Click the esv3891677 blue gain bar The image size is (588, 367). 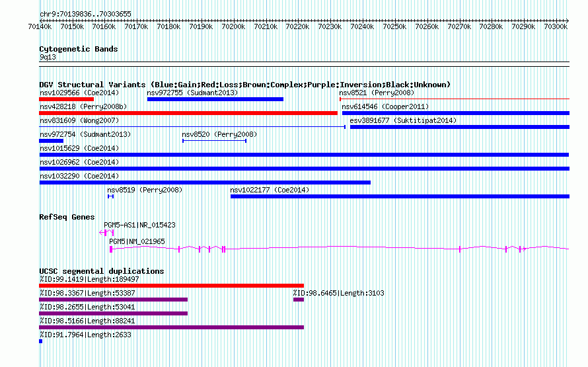tap(460, 127)
